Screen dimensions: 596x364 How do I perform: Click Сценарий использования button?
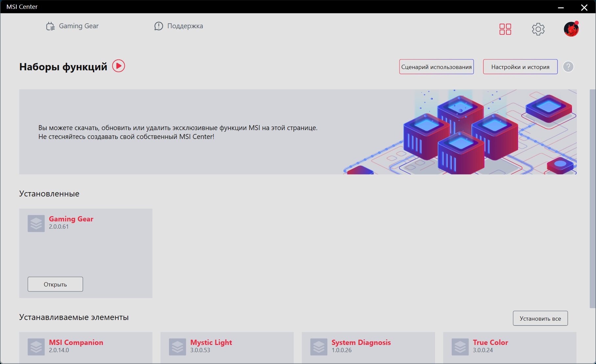[436, 67]
